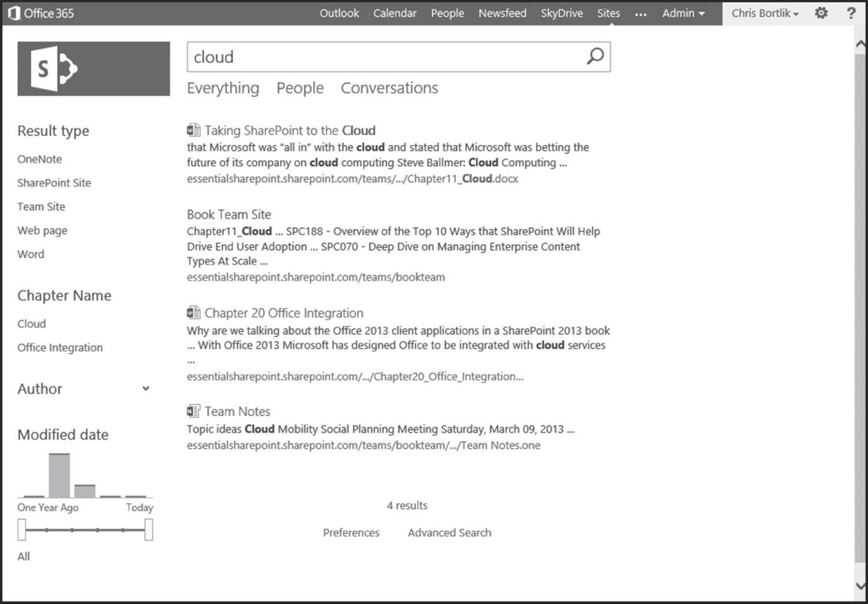The width and height of the screenshot is (868, 604).
Task: Filter results by SharePoint Site type
Action: pos(54,183)
